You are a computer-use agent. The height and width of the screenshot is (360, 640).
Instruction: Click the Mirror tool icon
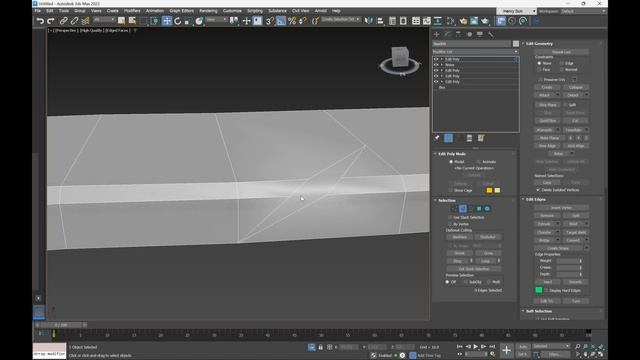tap(369, 20)
